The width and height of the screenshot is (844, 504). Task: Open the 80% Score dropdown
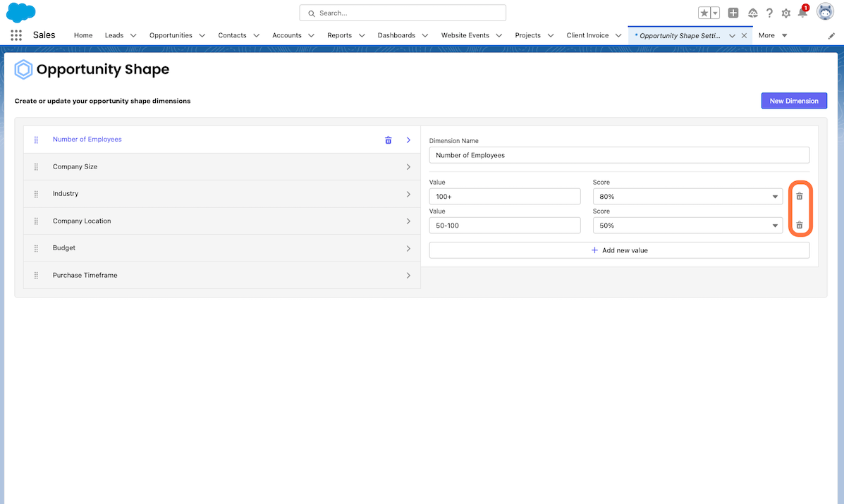tap(687, 197)
